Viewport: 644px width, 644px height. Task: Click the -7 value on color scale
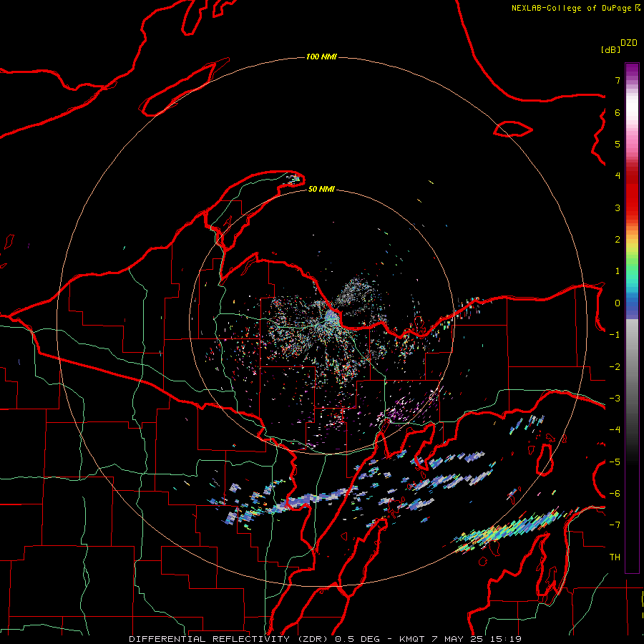(615, 525)
